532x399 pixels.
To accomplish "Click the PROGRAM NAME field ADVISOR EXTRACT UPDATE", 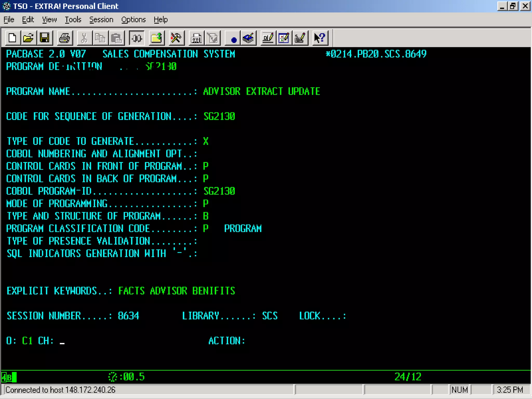I will [x=262, y=91].
